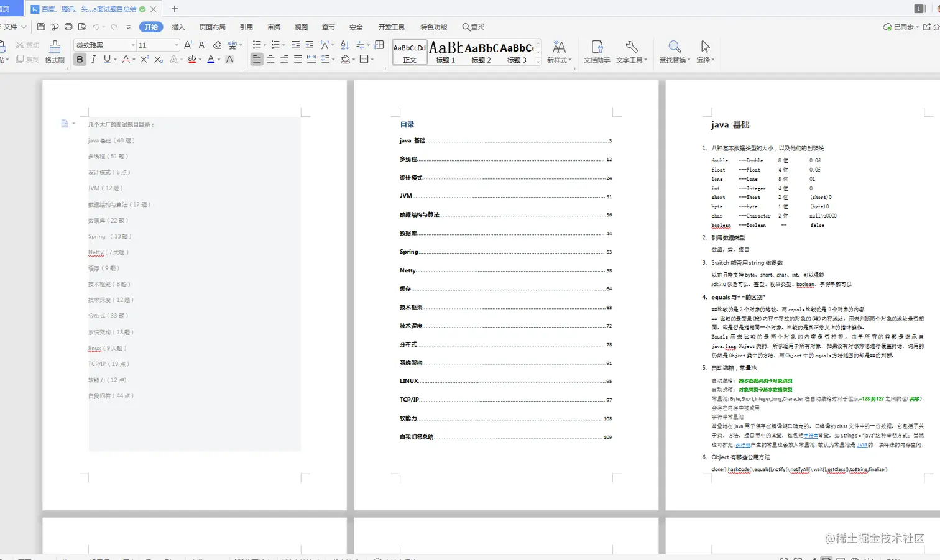Toggle Subscript formatting
This screenshot has height=560, width=940.
coord(159,59)
